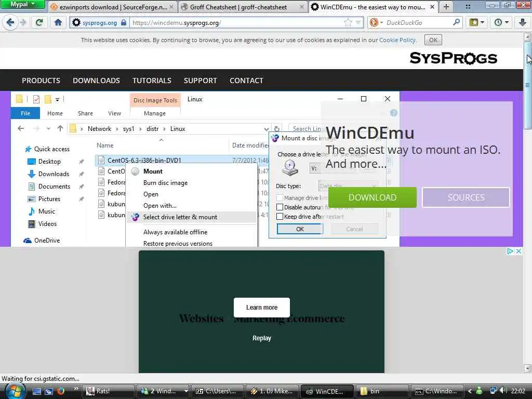
Task: Reload the page with the refresh icon
Action: [x=39, y=23]
